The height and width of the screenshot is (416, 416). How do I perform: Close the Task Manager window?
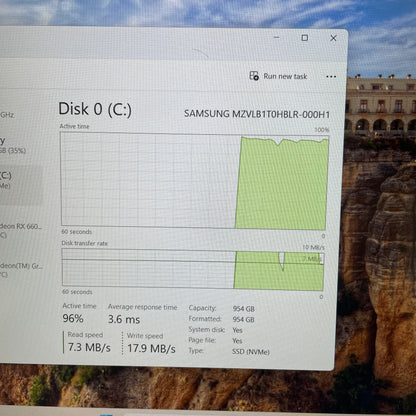(x=333, y=38)
